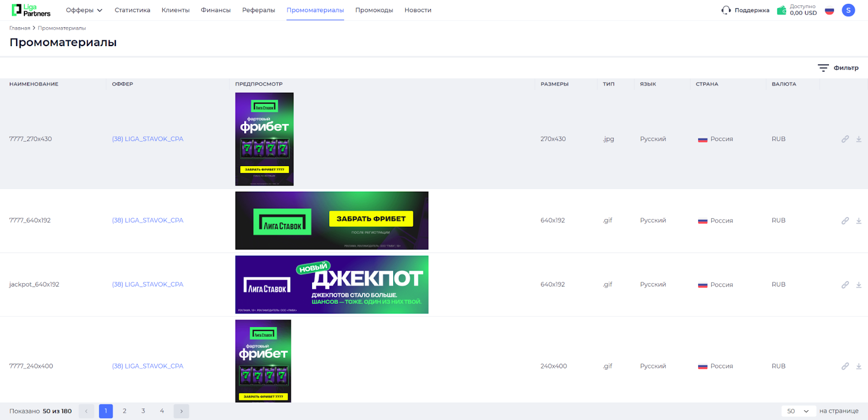868x420 pixels.
Task: Open LIGA_STAVOK_CPA offer for 7777_270x430
Action: click(148, 139)
